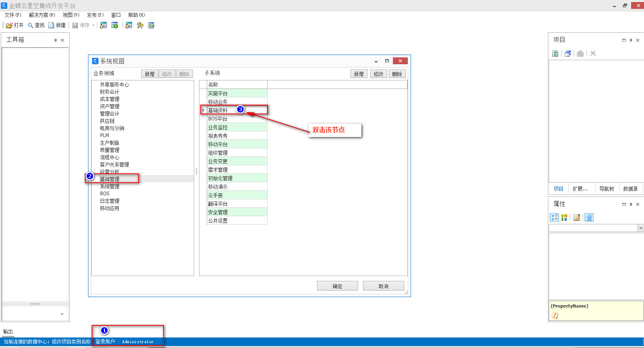Expand the 保存 button dropdown arrow
This screenshot has width=644, height=348.
click(93, 25)
